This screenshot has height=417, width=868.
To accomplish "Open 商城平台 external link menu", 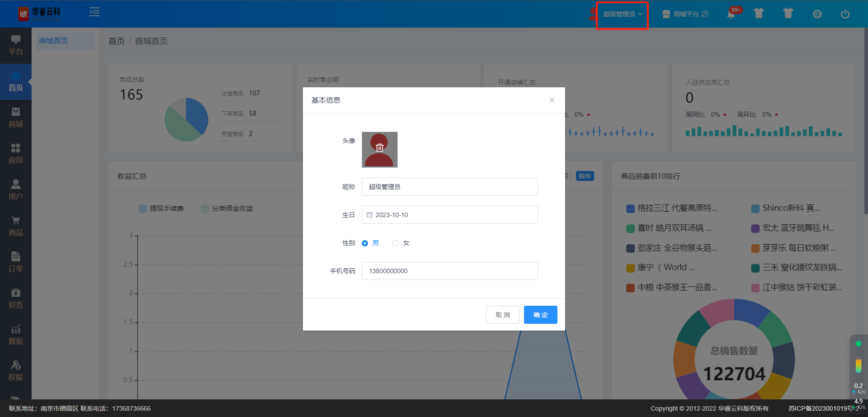I will 685,14.
